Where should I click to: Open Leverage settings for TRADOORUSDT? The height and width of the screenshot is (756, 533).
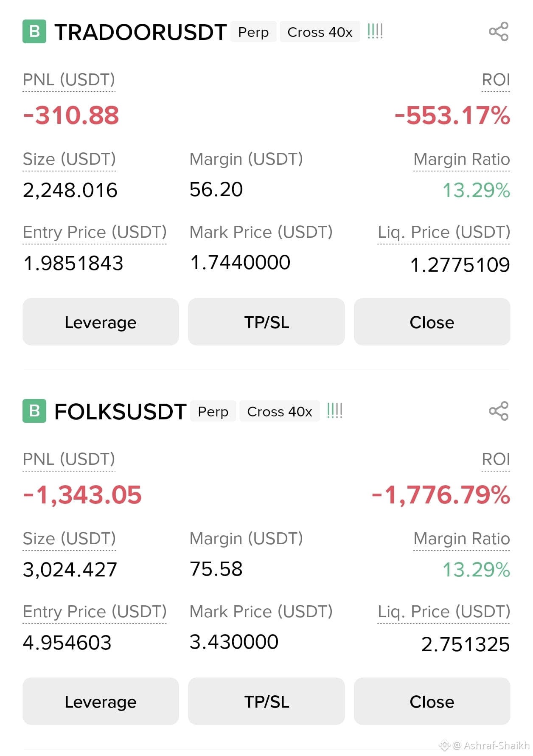pyautogui.click(x=101, y=322)
